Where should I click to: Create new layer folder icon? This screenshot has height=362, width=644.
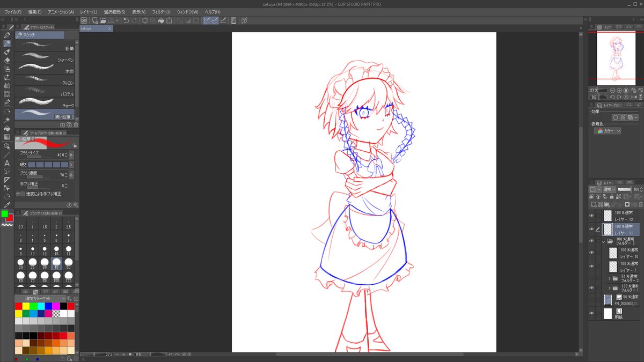[606, 204]
